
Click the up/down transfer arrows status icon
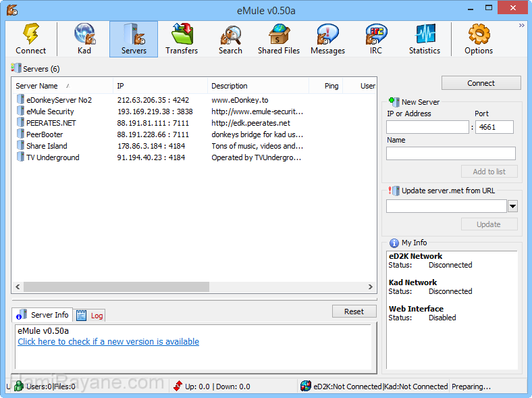pyautogui.click(x=178, y=386)
